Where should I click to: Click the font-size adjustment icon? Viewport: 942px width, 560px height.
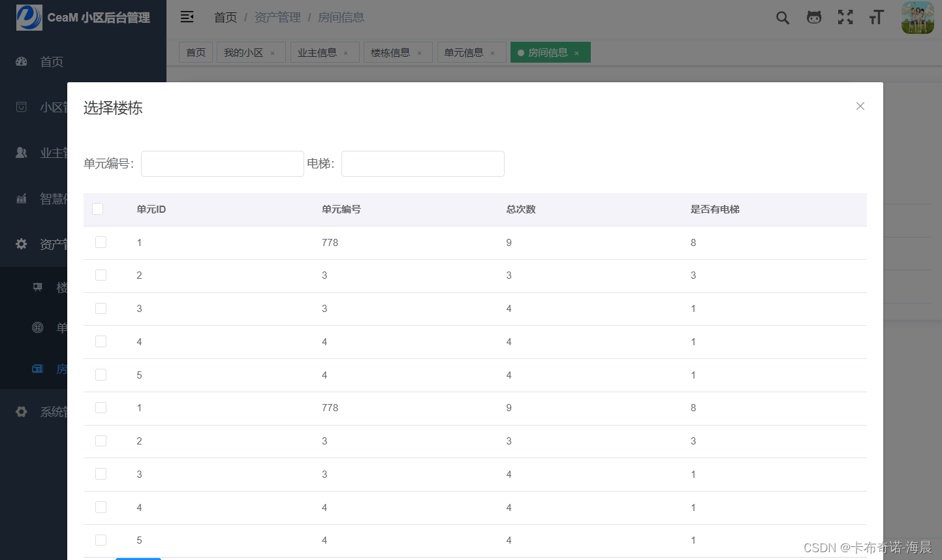[876, 18]
